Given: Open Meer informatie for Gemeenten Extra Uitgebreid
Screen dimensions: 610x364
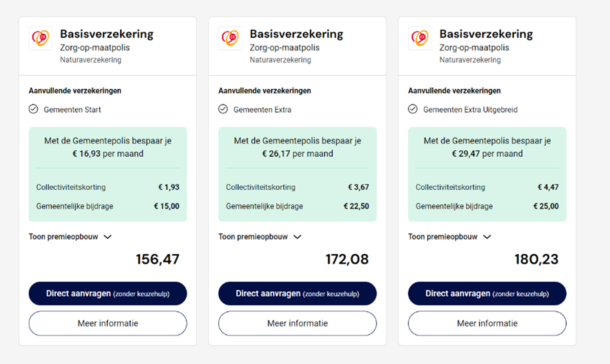Looking at the screenshot, I should point(487,323).
